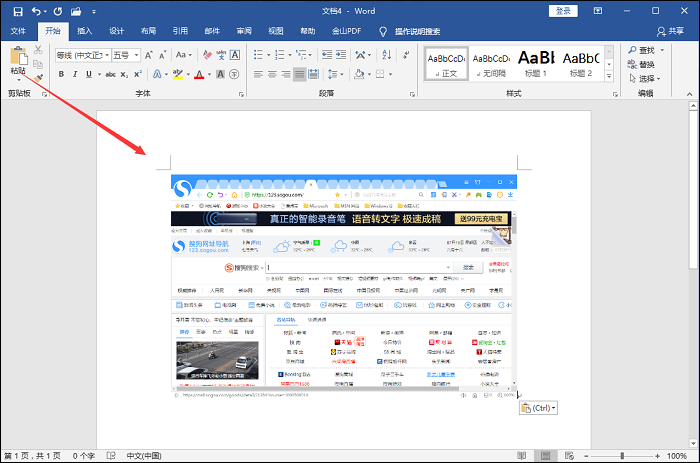Click the 操作说明搜索 search box
This screenshot has height=463, width=700.
(x=417, y=31)
